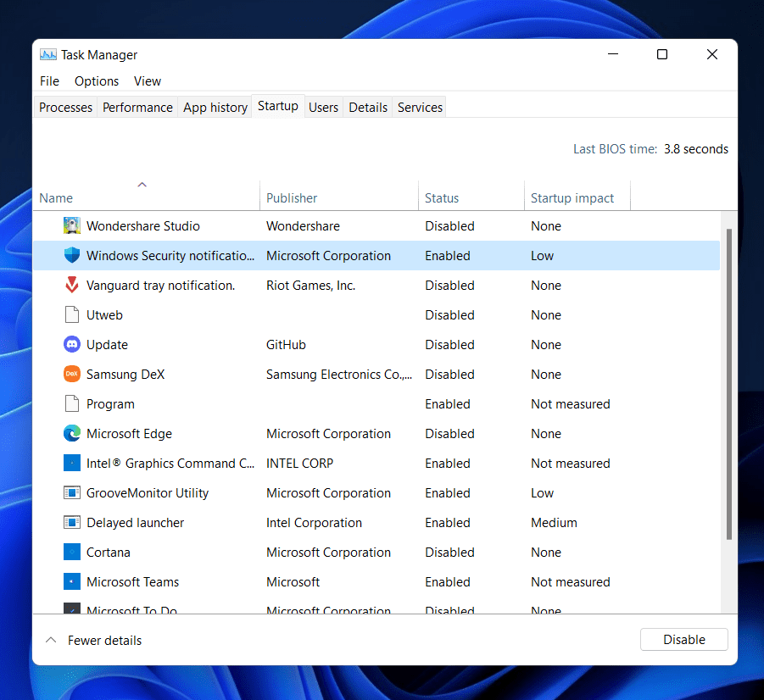
Task: Select the Windows Security shield icon
Action: tap(72, 256)
